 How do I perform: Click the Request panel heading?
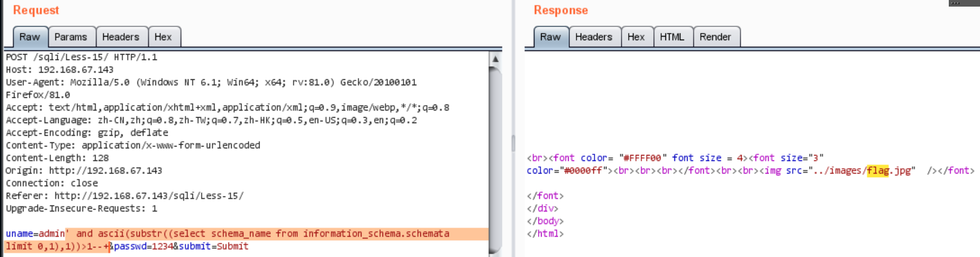[36, 10]
